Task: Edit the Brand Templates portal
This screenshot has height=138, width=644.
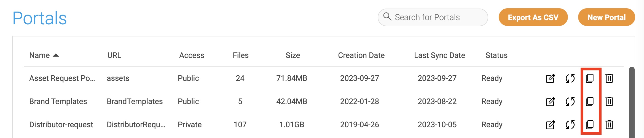Action: pos(550,102)
